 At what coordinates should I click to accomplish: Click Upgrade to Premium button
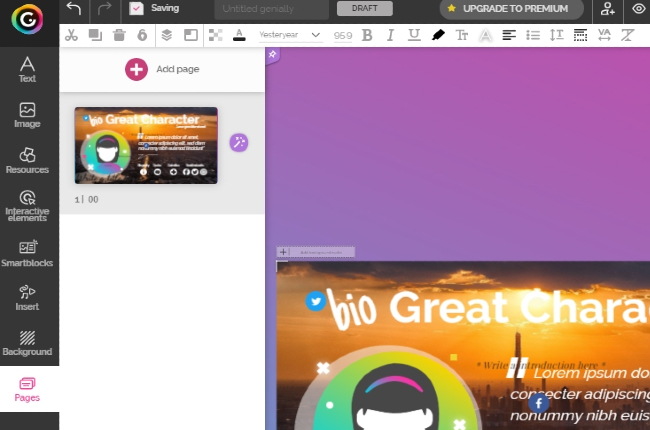click(511, 9)
